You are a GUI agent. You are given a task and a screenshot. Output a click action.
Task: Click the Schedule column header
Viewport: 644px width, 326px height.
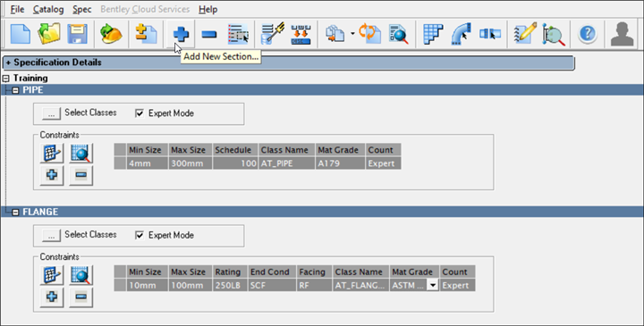[x=235, y=150]
